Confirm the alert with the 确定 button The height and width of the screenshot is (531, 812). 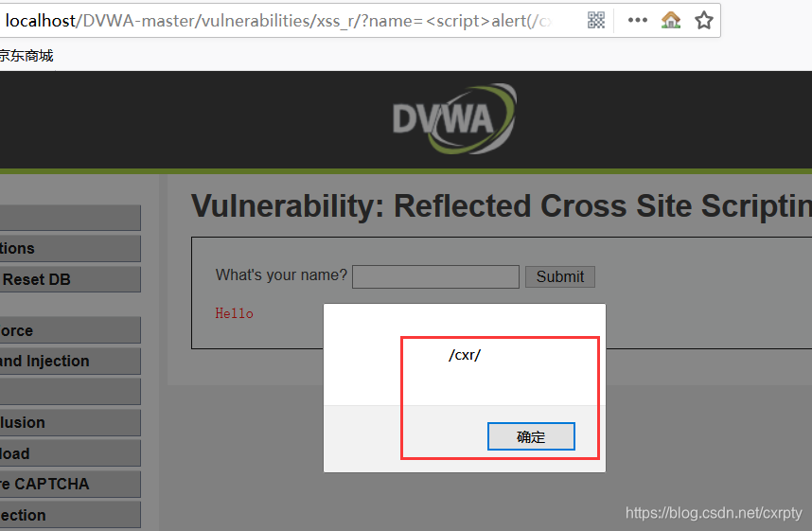click(x=531, y=436)
